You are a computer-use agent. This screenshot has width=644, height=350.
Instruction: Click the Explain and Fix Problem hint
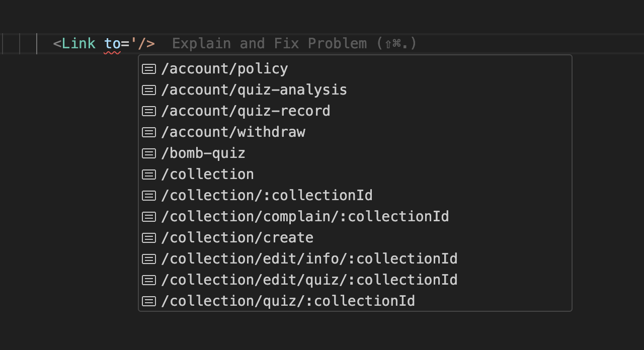tap(294, 44)
